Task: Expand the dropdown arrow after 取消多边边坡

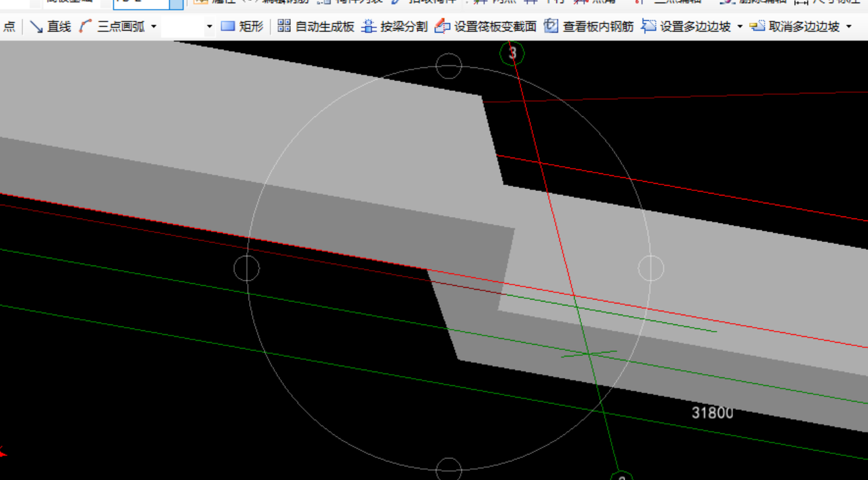Action: 849,27
